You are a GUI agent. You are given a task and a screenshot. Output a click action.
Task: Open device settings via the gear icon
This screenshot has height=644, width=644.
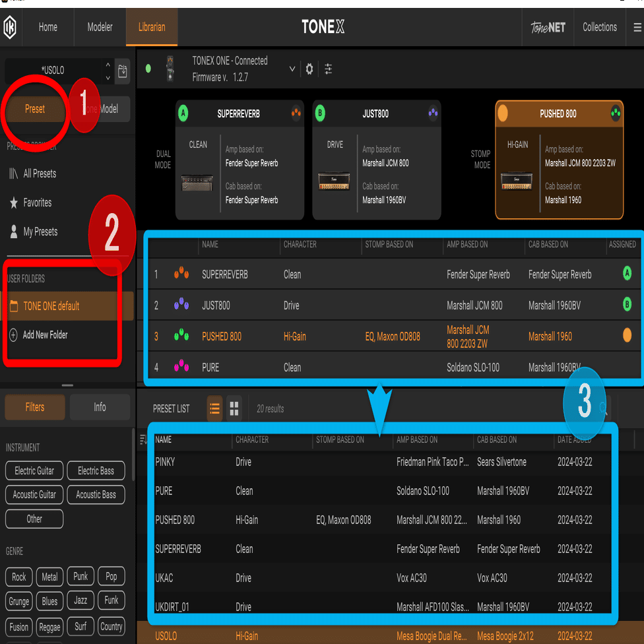pos(309,69)
